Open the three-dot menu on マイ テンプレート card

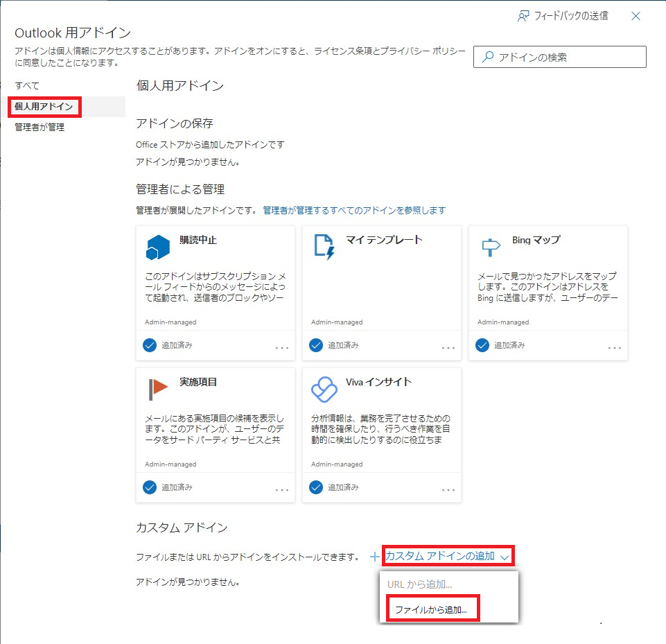pos(448,347)
